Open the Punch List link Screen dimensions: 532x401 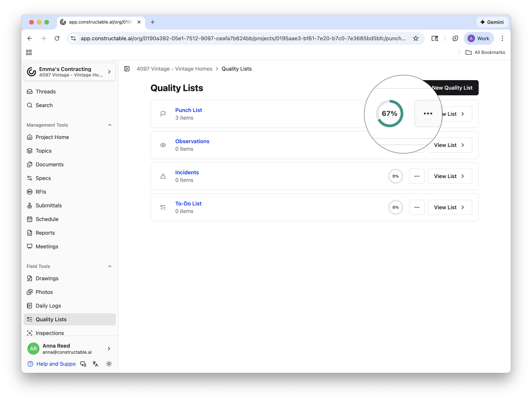tap(188, 110)
